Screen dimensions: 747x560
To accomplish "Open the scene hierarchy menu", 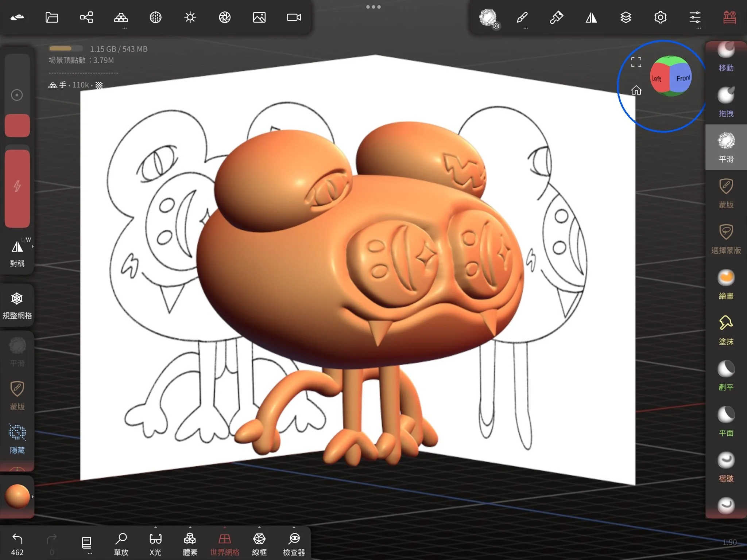I will coord(86,17).
